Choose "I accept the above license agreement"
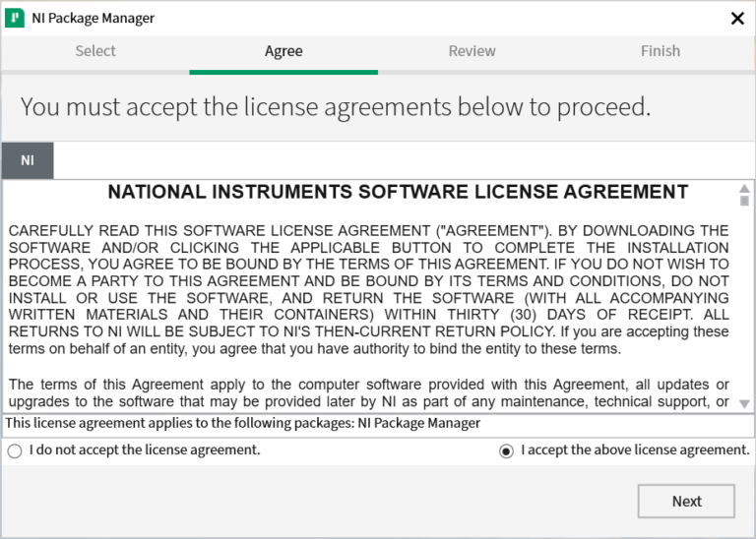The height and width of the screenshot is (539, 756). [x=506, y=450]
